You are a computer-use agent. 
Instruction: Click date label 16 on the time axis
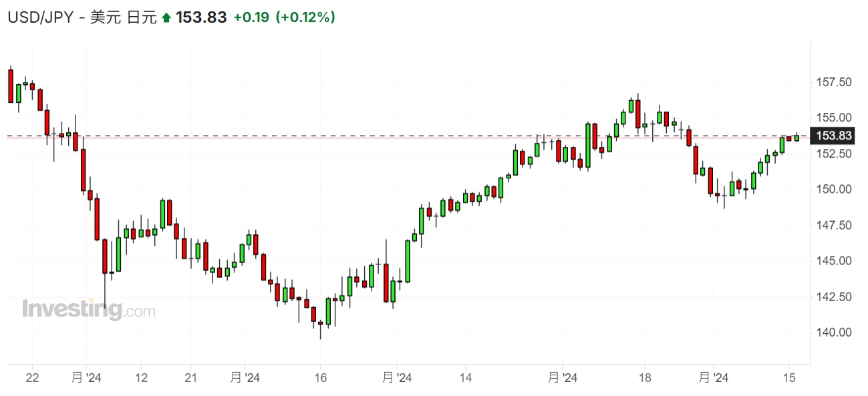coord(320,378)
